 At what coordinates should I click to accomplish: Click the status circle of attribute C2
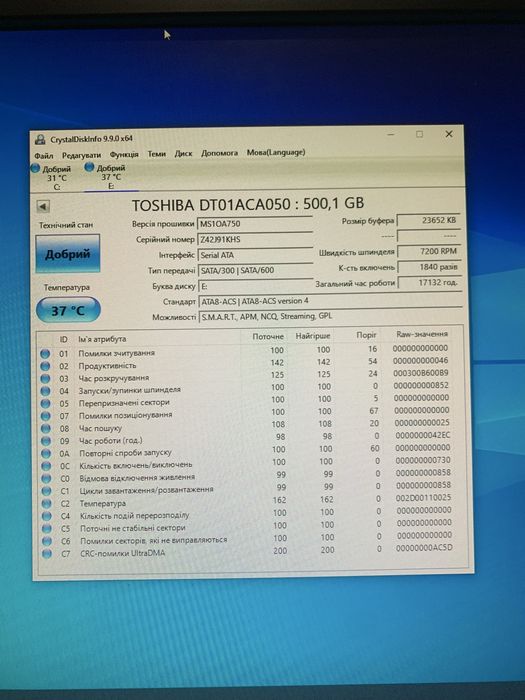[x=46, y=504]
